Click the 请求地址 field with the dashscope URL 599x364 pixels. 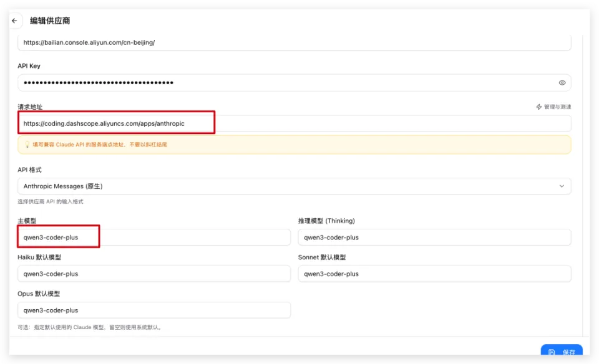[x=294, y=123]
